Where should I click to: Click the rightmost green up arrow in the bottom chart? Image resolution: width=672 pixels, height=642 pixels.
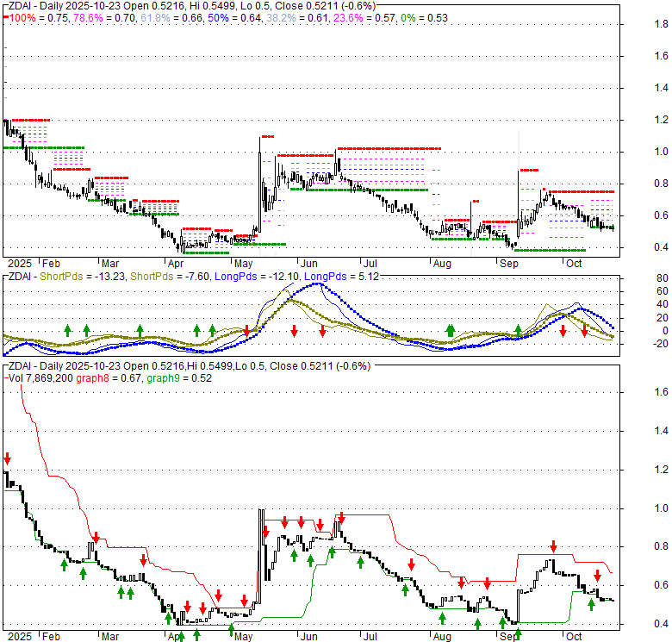point(592,603)
